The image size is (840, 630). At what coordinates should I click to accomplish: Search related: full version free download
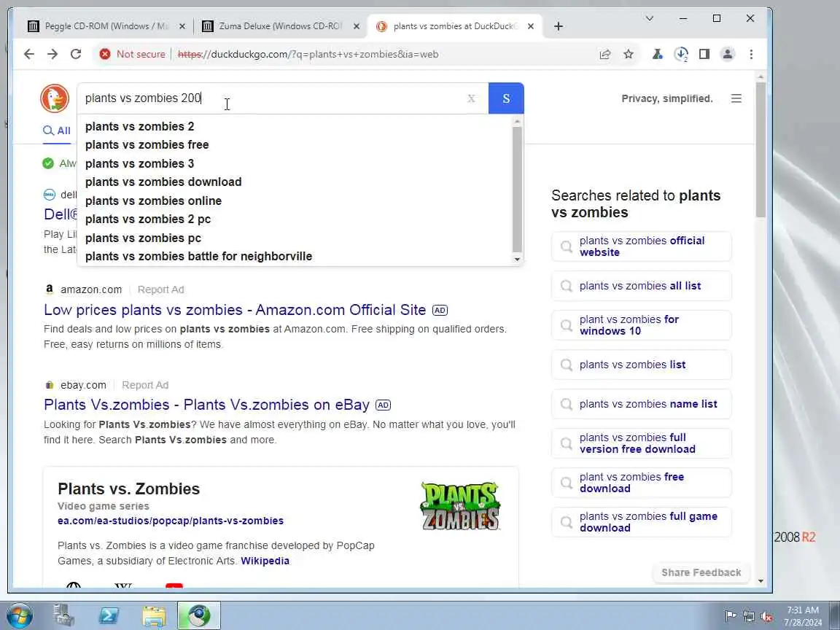pos(641,443)
